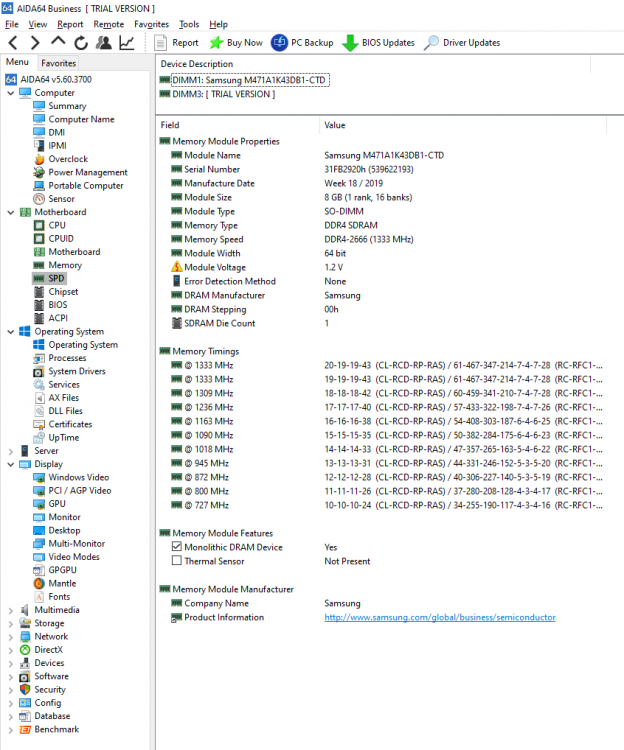
Task: Open the Samsung semiconductor product link
Action: coord(440,618)
